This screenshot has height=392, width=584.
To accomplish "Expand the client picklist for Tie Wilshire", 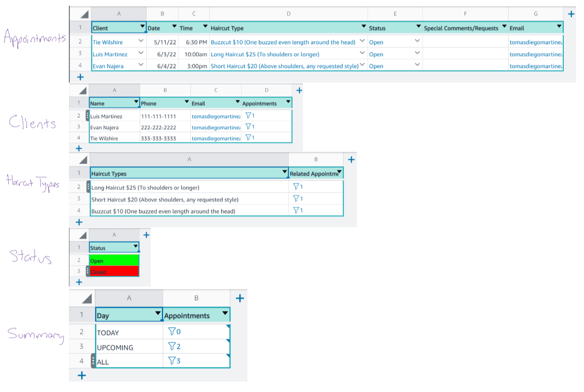I will click(141, 41).
